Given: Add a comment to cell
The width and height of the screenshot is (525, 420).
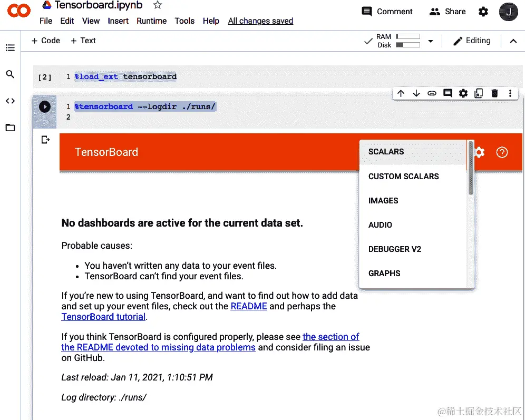Looking at the screenshot, I should [448, 93].
